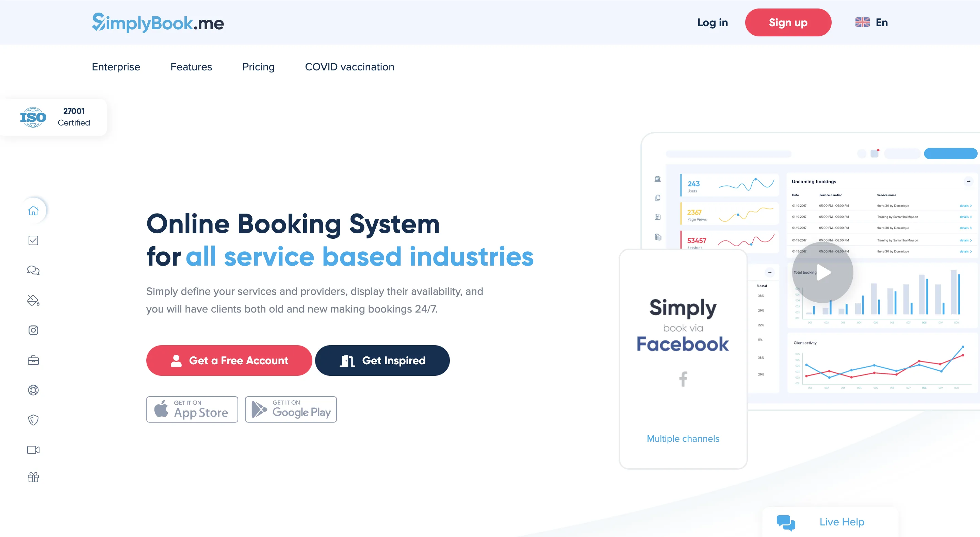Play the dashboard demo video
Screen dimensions: 980x537
[x=822, y=272]
